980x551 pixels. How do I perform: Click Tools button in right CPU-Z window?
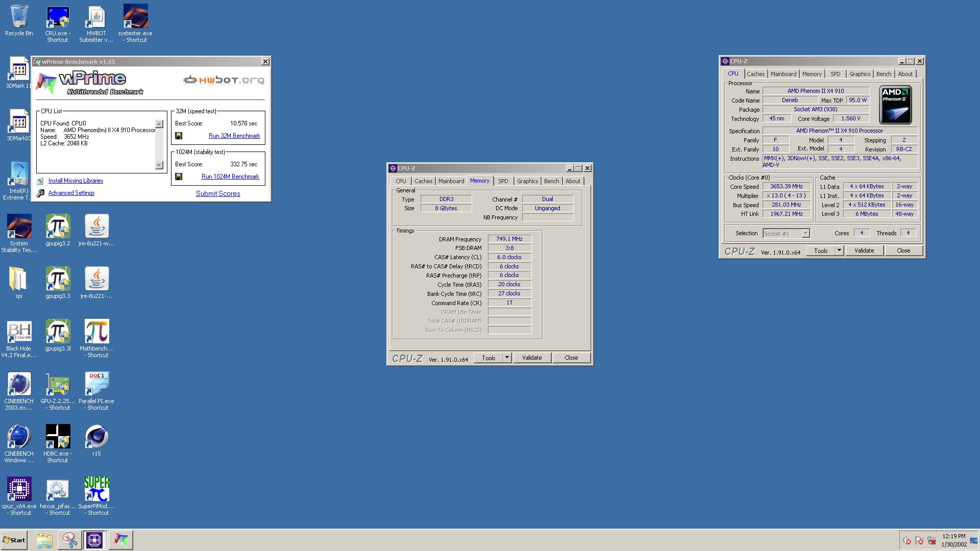(821, 251)
